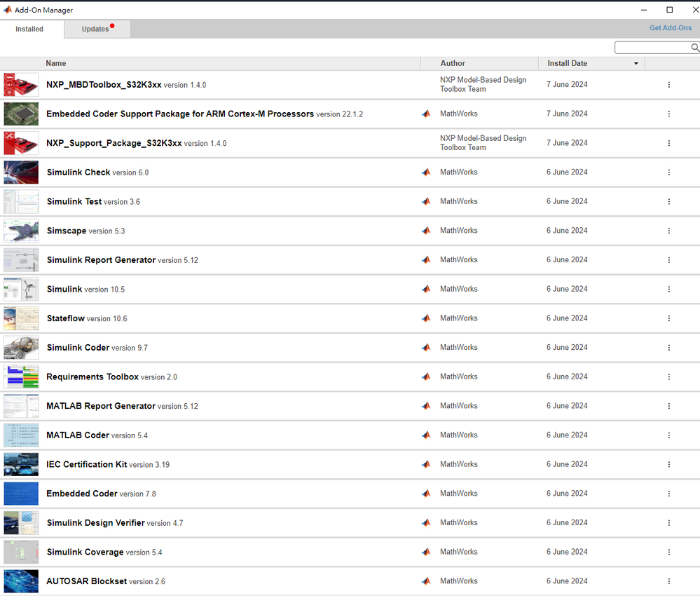This screenshot has width=700, height=603.
Task: Select NXP_Support_Package_S32K3xx thumbnail
Action: [x=21, y=143]
